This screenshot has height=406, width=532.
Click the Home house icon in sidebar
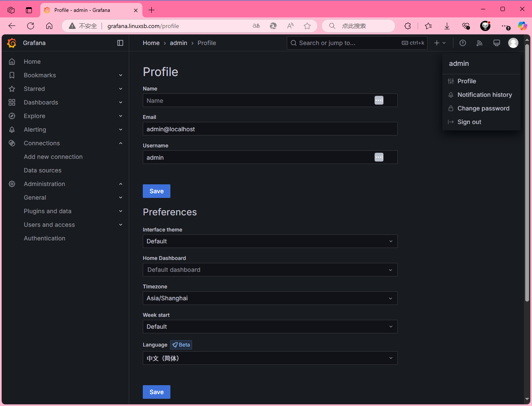point(12,62)
